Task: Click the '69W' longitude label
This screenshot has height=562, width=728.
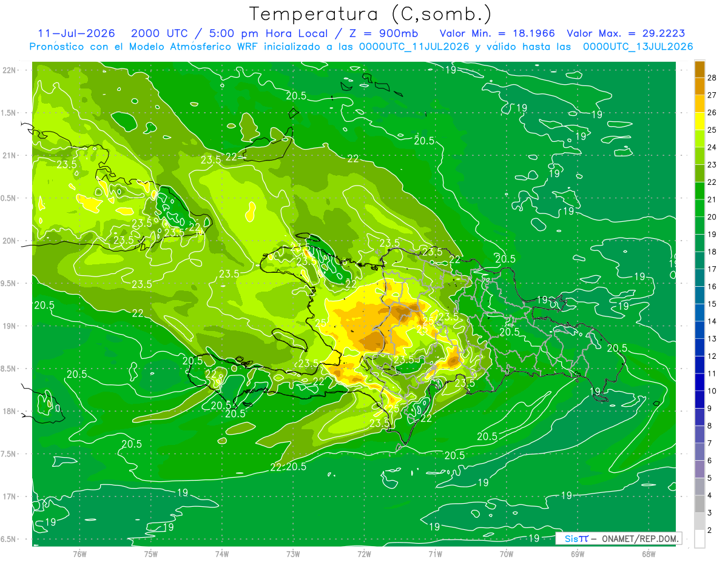Action: pos(578,555)
